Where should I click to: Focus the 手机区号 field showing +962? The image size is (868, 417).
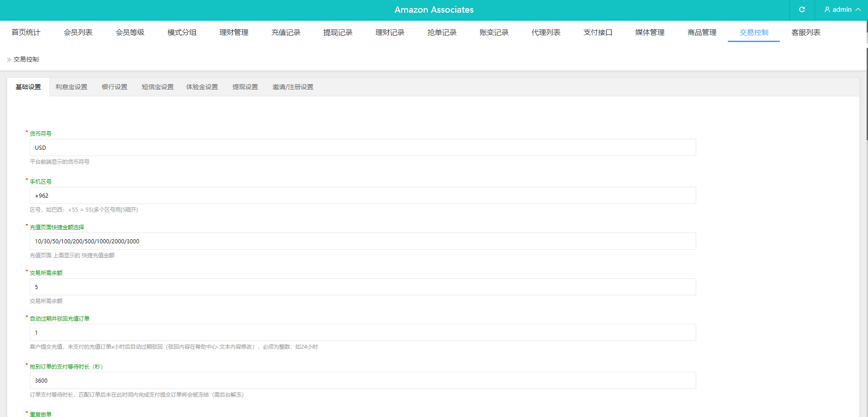click(363, 195)
